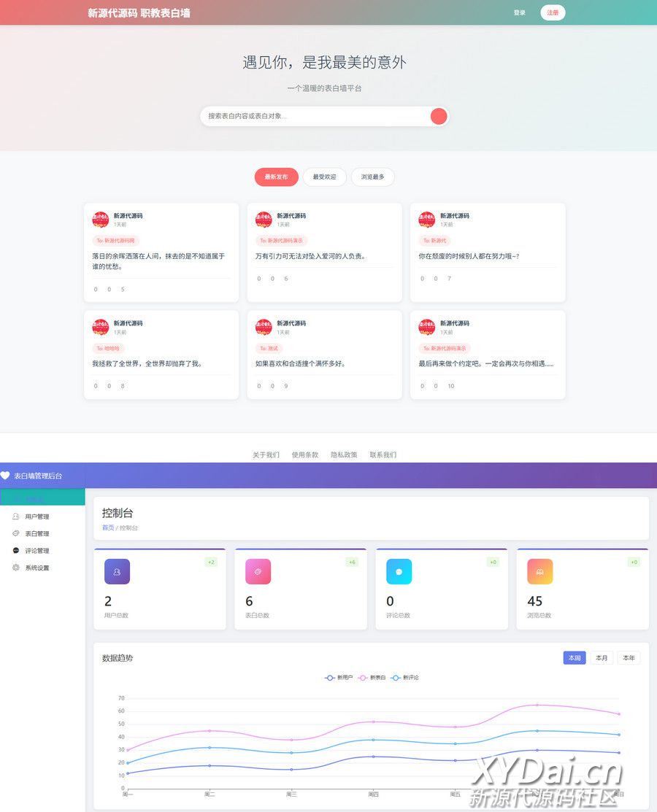Open 评论管理 in the admin sidebar
Image resolution: width=657 pixels, height=812 pixels.
(36, 551)
